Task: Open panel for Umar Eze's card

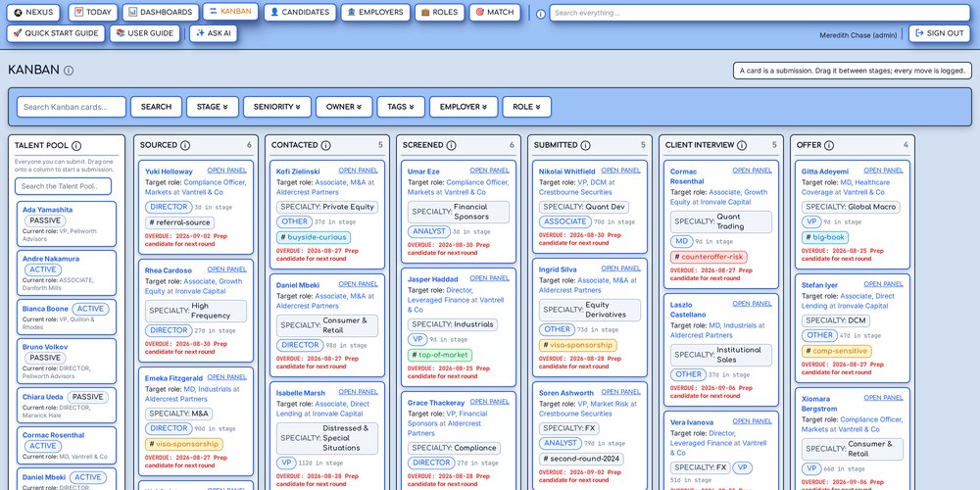Action: point(489,170)
